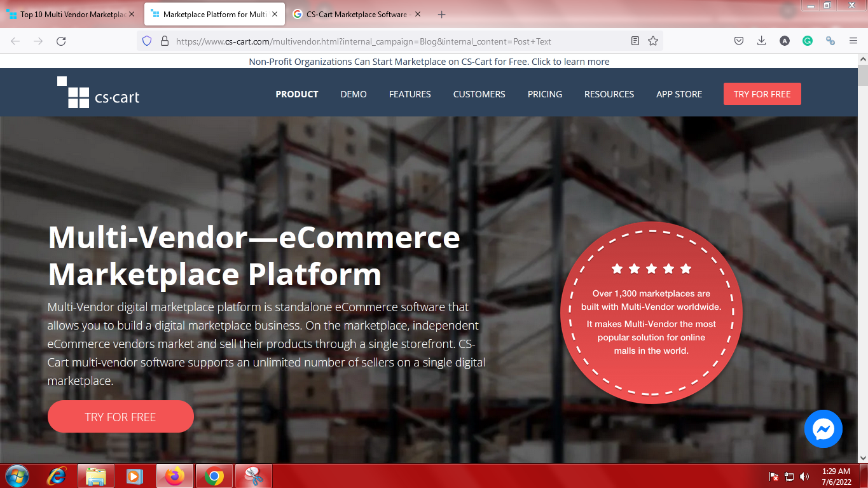Open the Pocket save icon
Image resolution: width=868 pixels, height=488 pixels.
[x=739, y=41]
